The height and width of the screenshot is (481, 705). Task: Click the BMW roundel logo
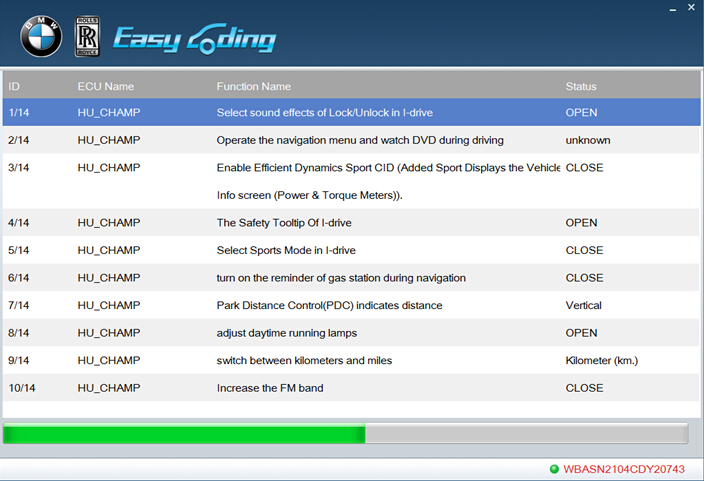tap(41, 36)
